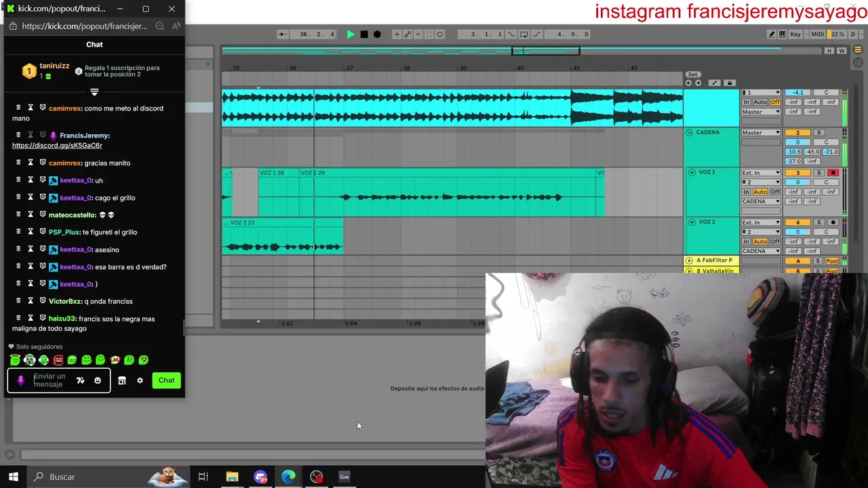The image size is (868, 488).
Task: Toggle computer MIDI keyboard icon
Action: tap(783, 34)
